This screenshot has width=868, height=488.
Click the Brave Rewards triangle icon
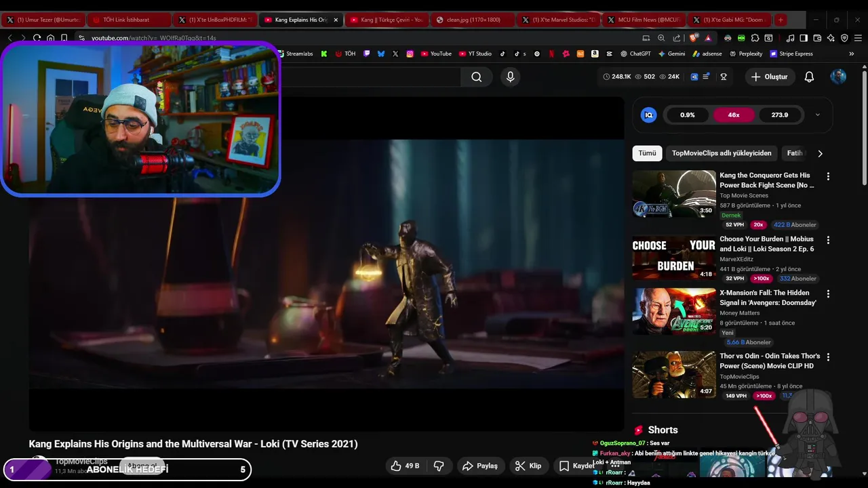708,39
